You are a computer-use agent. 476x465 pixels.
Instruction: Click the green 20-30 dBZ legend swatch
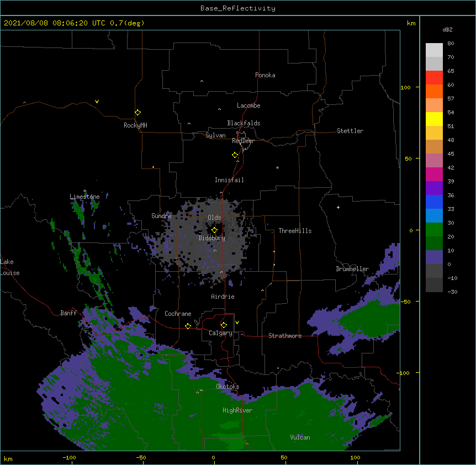(x=434, y=230)
